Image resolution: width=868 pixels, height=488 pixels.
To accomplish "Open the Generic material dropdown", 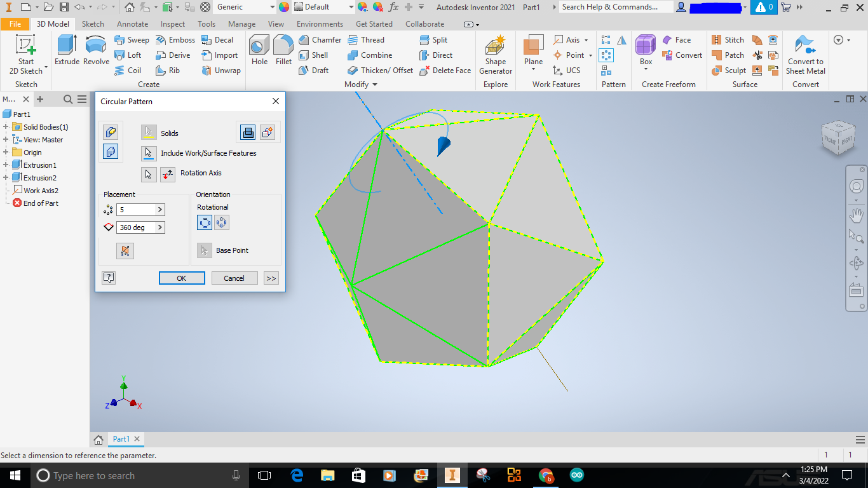I will tap(272, 7).
